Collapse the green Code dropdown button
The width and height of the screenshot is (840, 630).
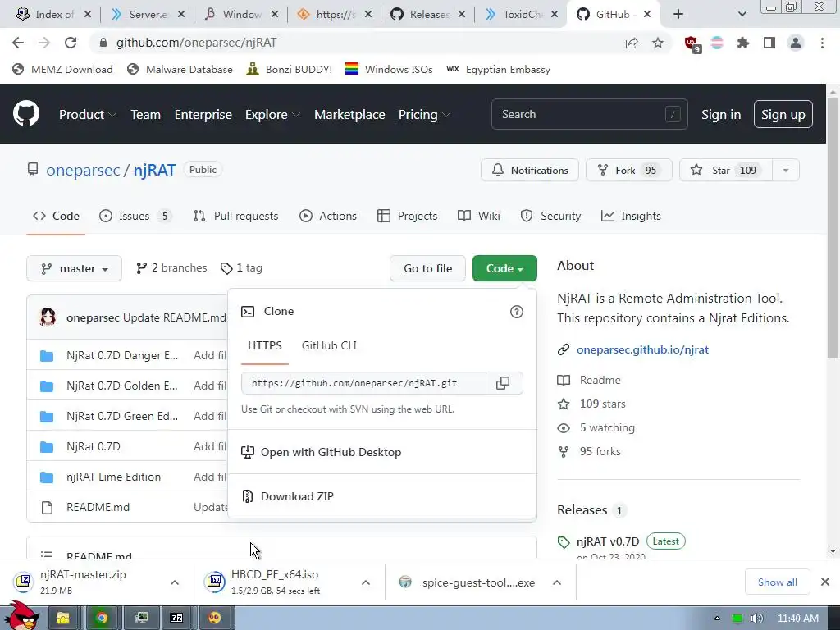click(x=504, y=268)
